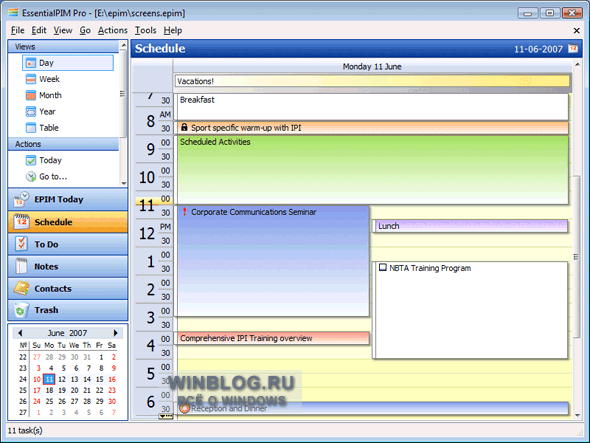Click exclamation icon on Corporate Communications Seminar
The image size is (590, 443).
coord(184,212)
